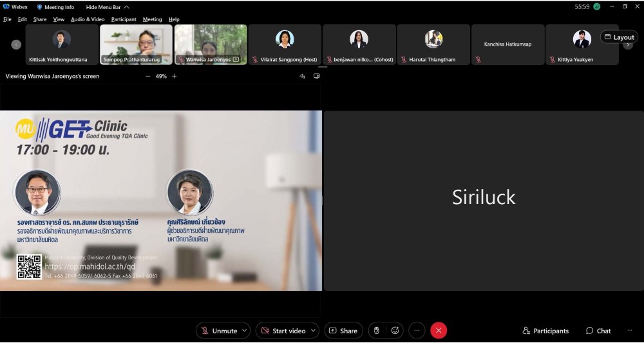Click the Share button
The height and width of the screenshot is (343, 644).
[x=343, y=331]
